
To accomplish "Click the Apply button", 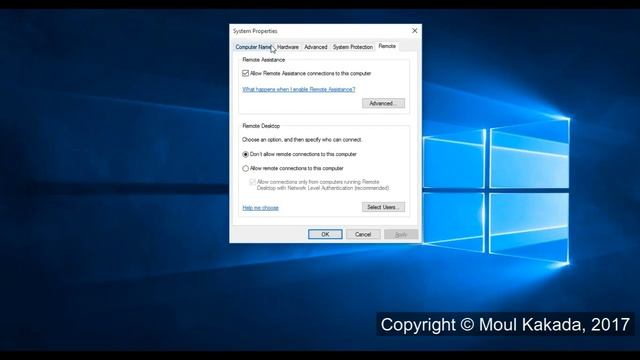I will click(x=401, y=234).
